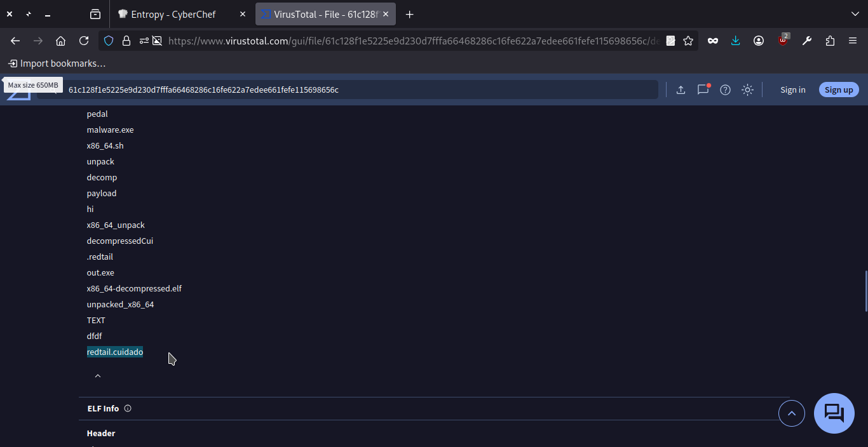The height and width of the screenshot is (447, 868).
Task: Open Firefox application hamburger menu
Action: pyautogui.click(x=853, y=41)
